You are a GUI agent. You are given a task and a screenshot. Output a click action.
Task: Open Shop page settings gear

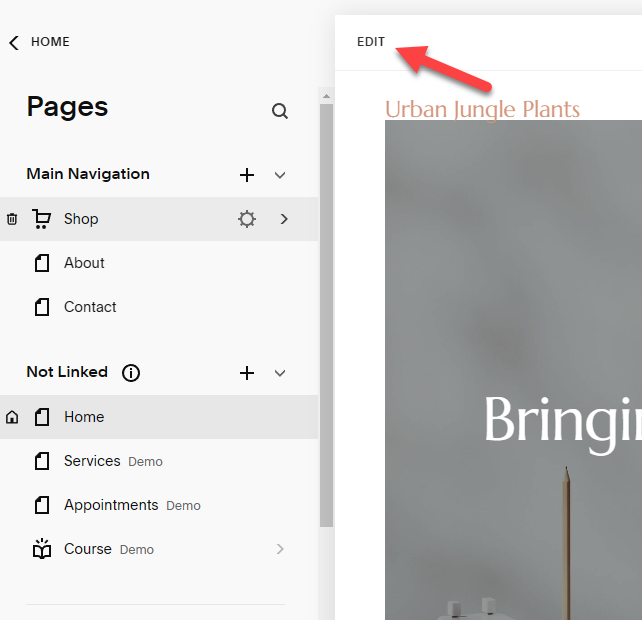247,219
